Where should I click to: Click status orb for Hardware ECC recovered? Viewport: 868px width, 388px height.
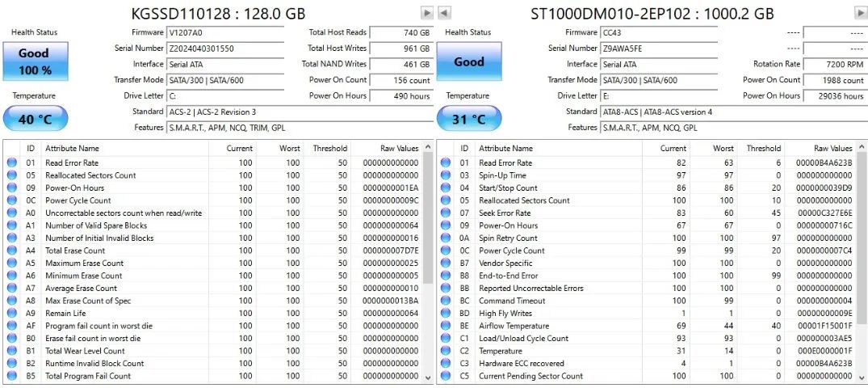click(x=446, y=364)
